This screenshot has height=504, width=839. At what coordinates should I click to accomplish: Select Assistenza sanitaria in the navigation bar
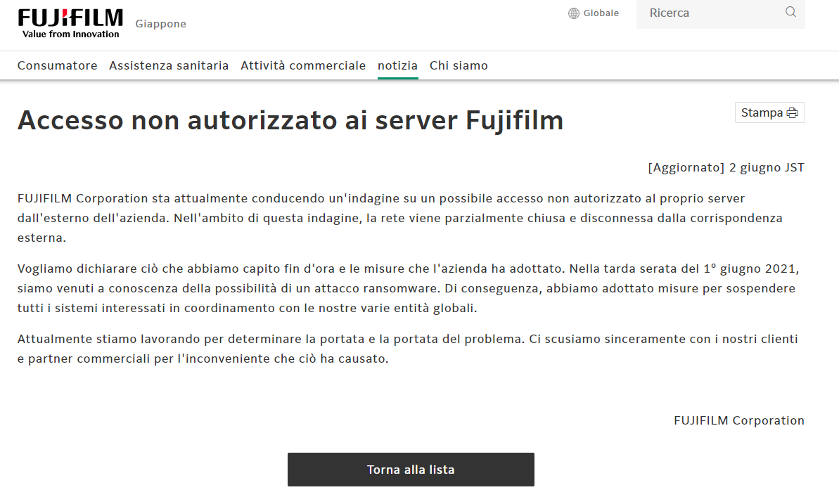pos(169,65)
